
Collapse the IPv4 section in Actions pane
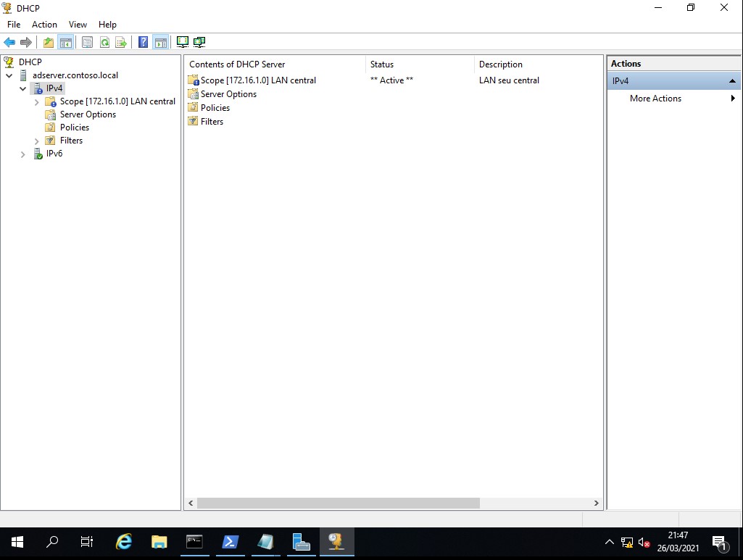click(x=732, y=81)
